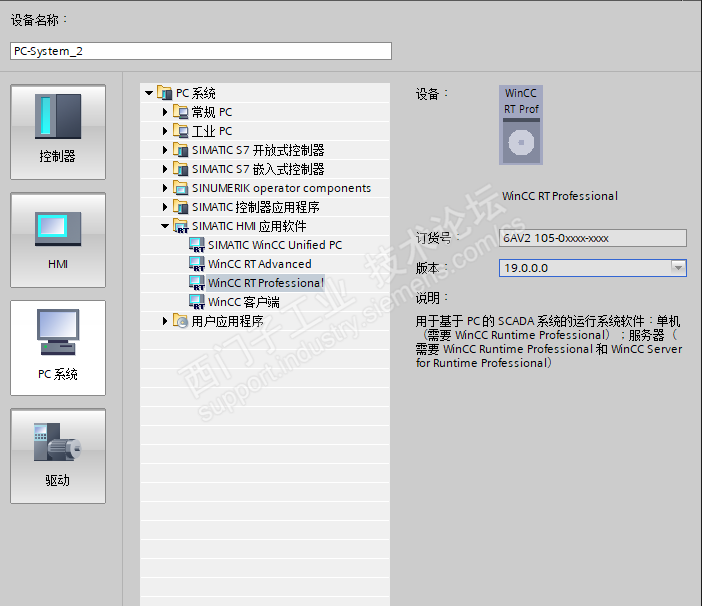Click the PC system computer icon
The width and height of the screenshot is (703, 606).
coord(58,332)
